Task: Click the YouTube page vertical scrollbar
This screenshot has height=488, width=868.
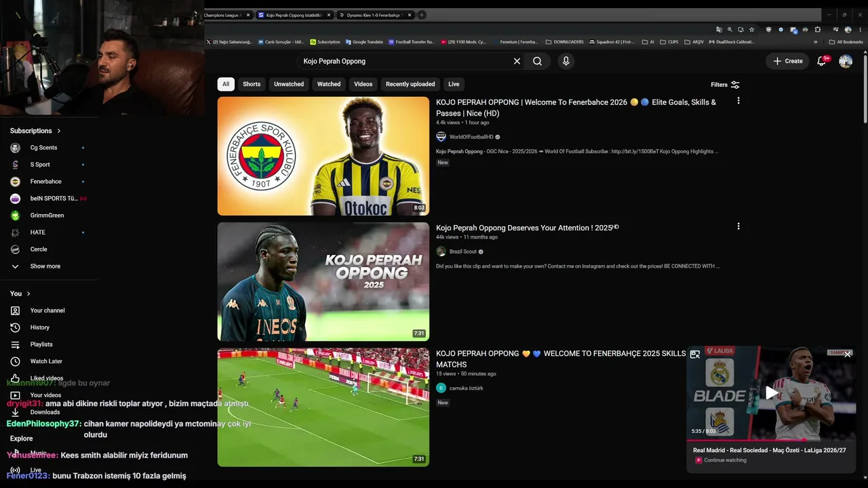Action: point(865,88)
